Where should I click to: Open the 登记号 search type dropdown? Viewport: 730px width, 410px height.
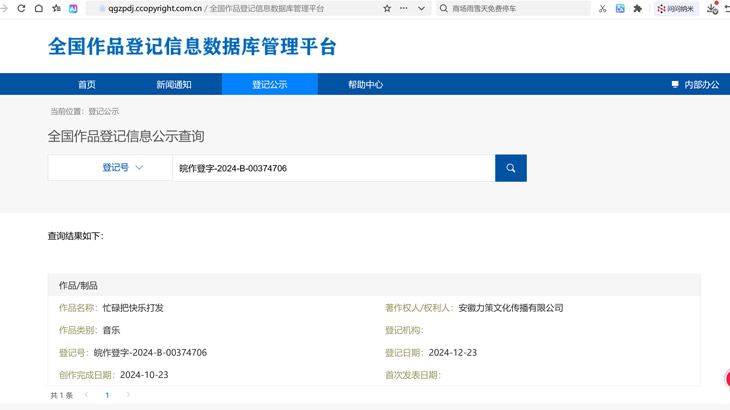pos(110,168)
